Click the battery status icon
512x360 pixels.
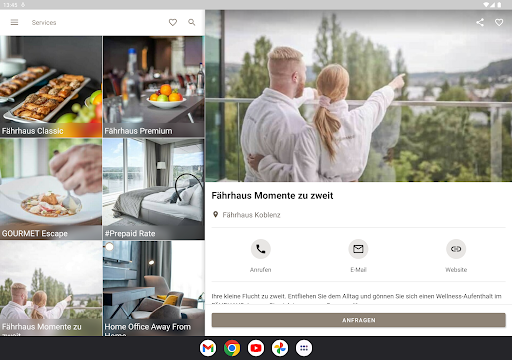pyautogui.click(x=499, y=5)
